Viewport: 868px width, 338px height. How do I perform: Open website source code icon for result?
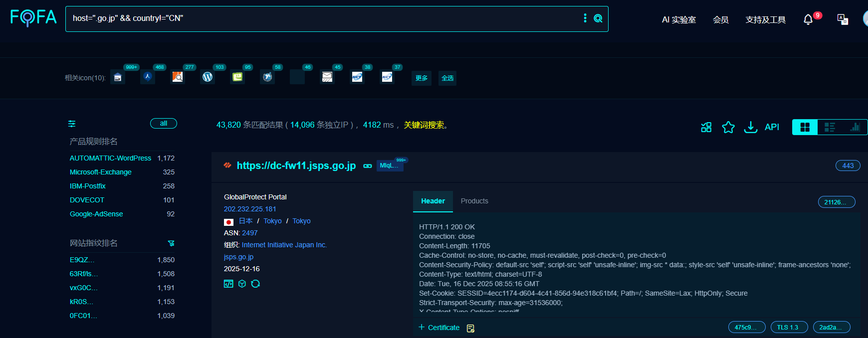228,284
